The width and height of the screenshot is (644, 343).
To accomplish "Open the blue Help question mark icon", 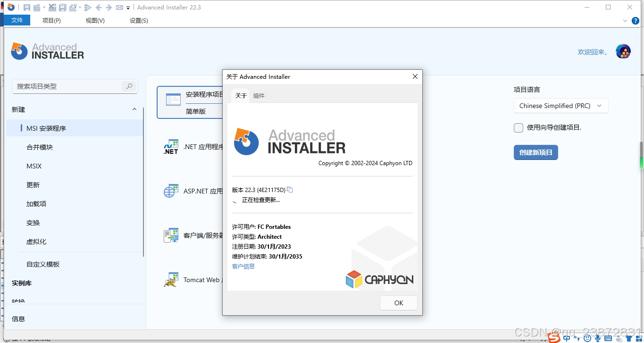I will (x=636, y=21).
